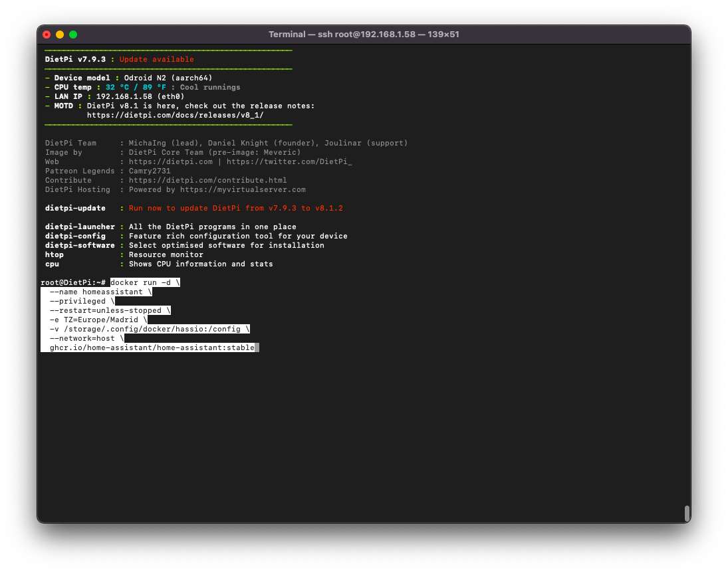This screenshot has width=728, height=572.
Task: Click the '-e TZ=Europe/Madrid' line
Action: pyautogui.click(x=98, y=320)
